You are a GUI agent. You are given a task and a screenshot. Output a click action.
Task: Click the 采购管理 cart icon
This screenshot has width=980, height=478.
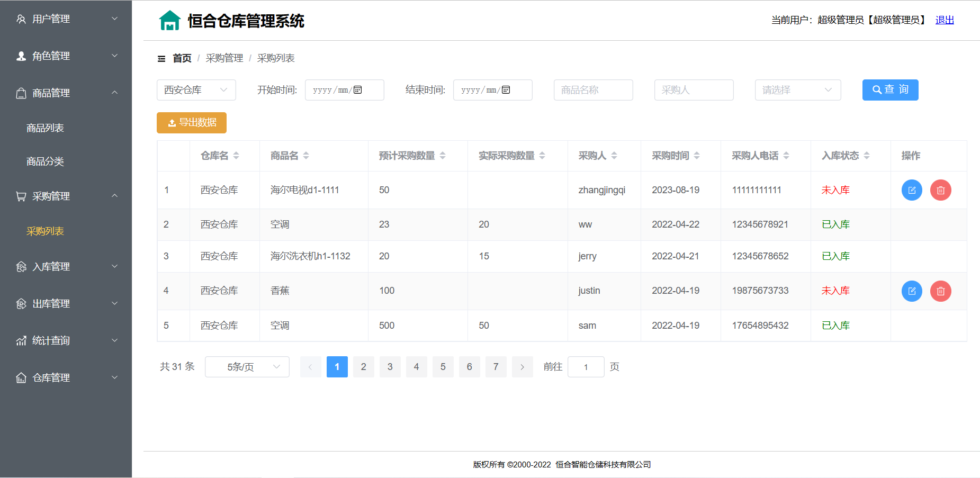click(21, 196)
